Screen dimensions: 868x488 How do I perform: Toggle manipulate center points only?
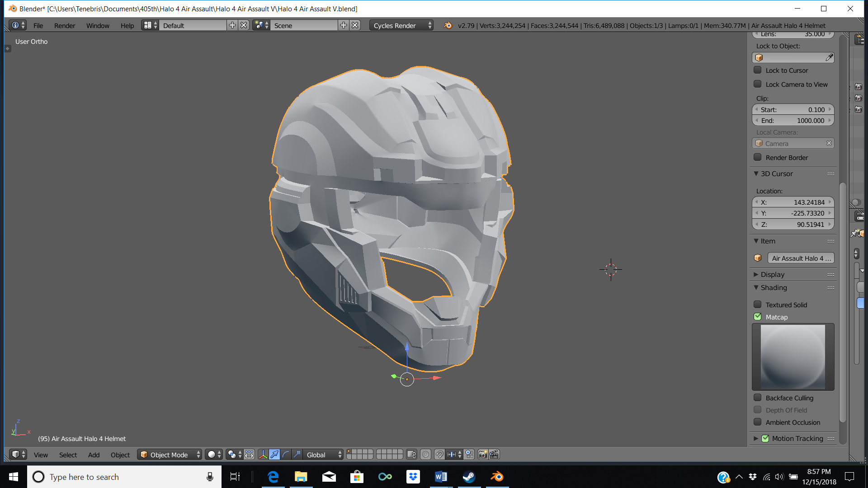tap(250, 455)
